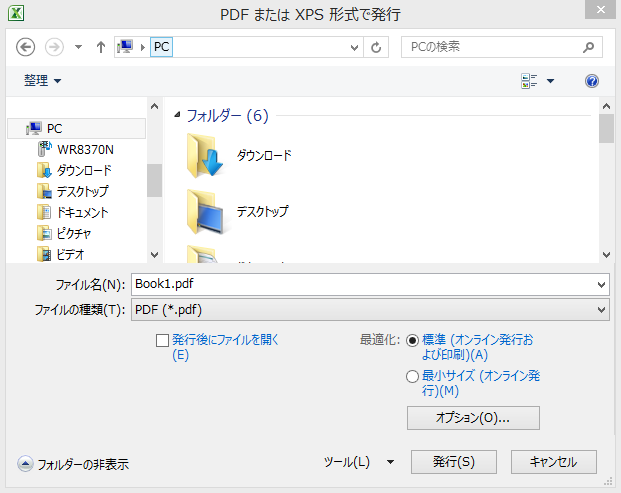Select the large デスクトップ folder icon
Image resolution: width=621 pixels, height=493 pixels.
[204, 211]
